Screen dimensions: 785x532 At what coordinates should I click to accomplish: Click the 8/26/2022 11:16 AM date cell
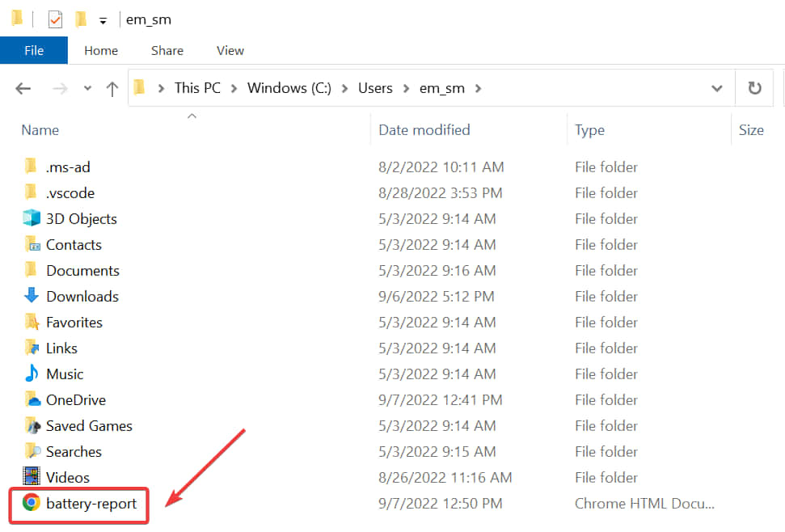(445, 478)
